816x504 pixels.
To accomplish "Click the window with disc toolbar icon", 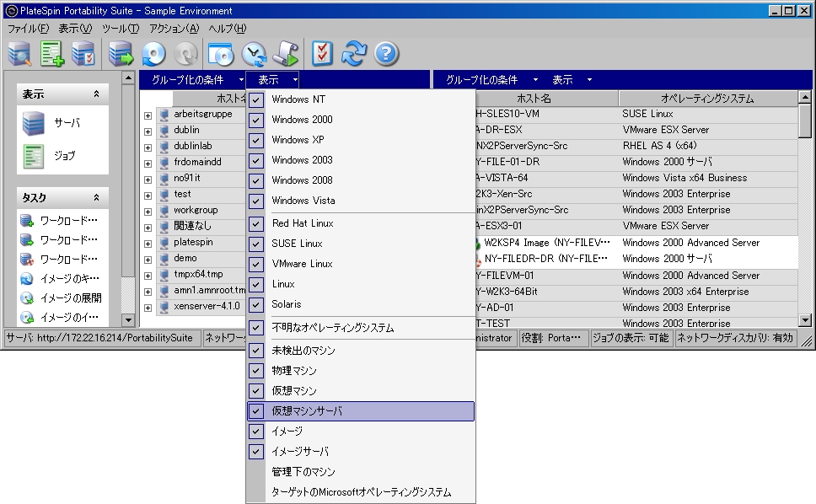I will 221,54.
